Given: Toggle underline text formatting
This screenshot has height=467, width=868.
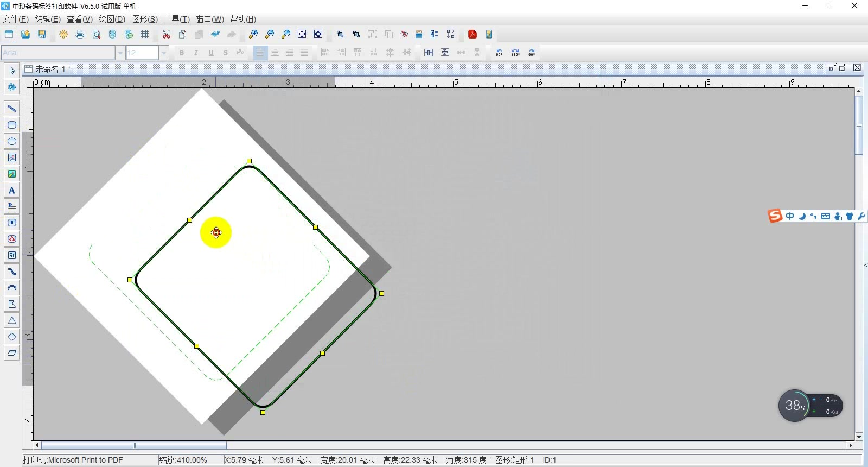Looking at the screenshot, I should tap(211, 53).
